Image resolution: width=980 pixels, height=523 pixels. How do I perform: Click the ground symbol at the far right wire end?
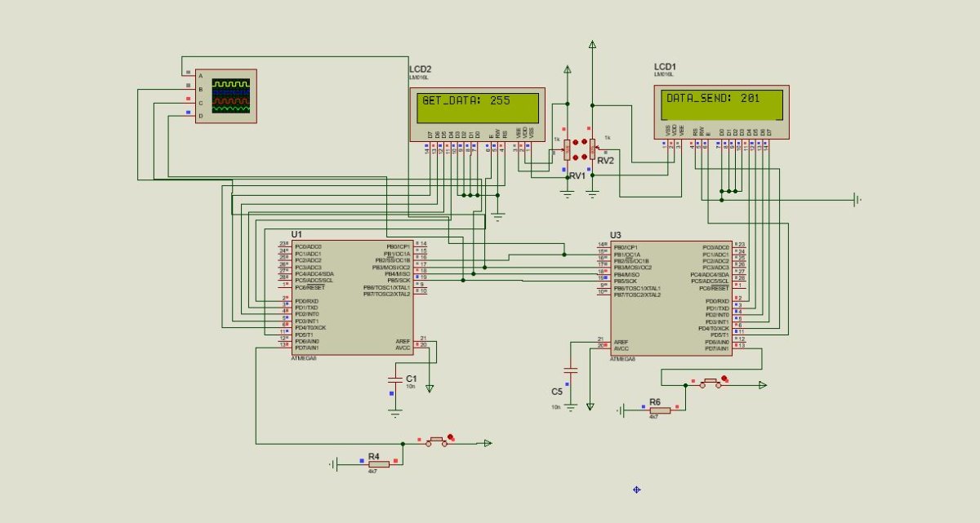coord(857,198)
